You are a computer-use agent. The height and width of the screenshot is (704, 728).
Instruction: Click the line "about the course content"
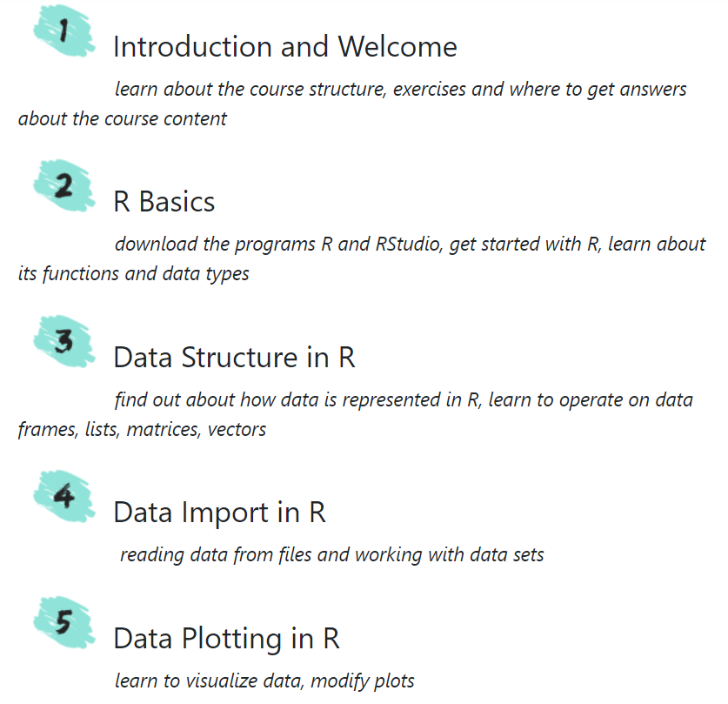pos(122,118)
